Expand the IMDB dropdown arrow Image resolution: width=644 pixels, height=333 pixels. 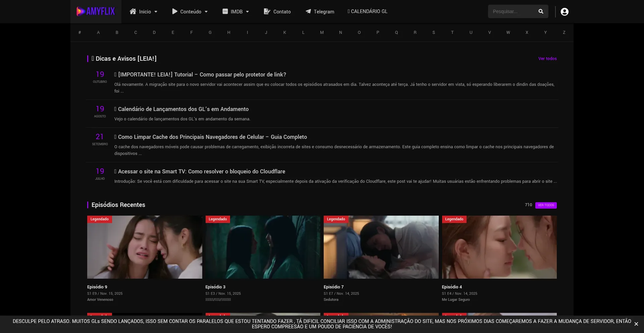pyautogui.click(x=248, y=12)
